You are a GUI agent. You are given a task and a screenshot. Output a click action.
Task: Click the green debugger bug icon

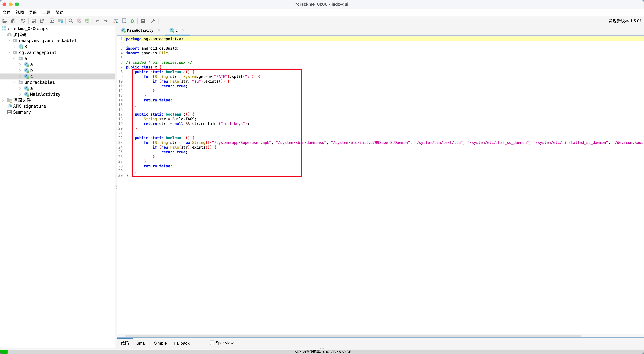(x=133, y=21)
